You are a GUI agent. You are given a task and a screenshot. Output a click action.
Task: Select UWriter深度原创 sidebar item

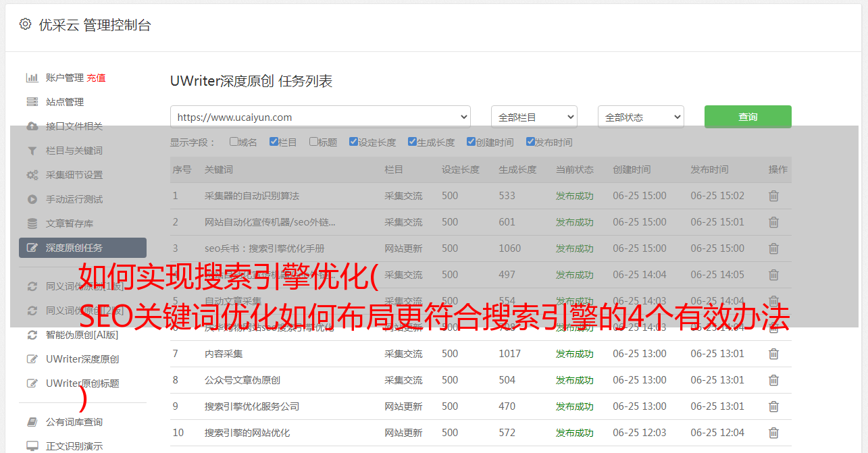[x=82, y=359]
